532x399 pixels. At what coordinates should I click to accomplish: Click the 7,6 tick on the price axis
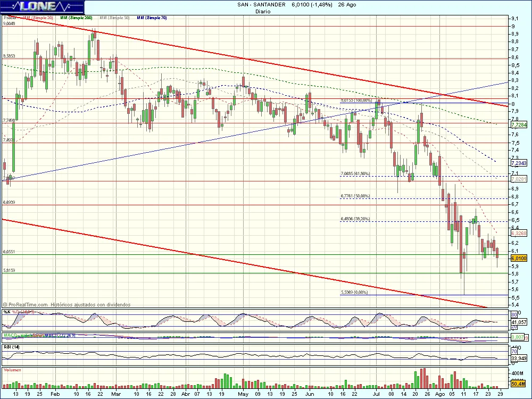pos(514,135)
